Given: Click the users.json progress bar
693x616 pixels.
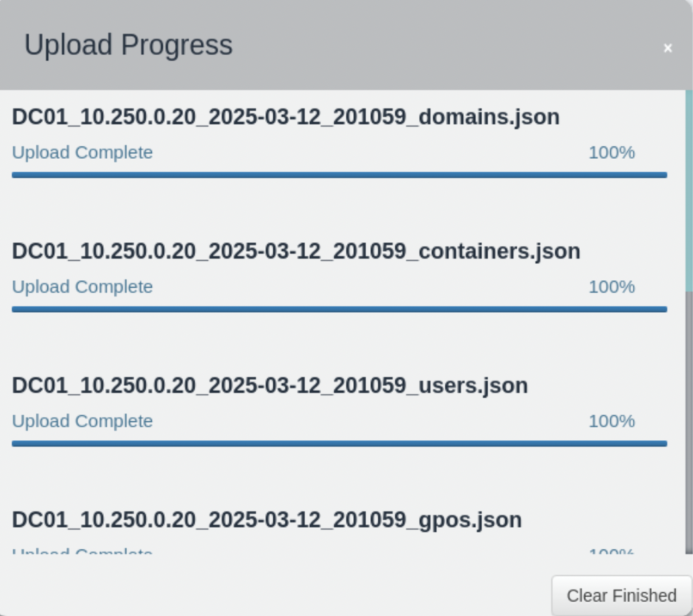Looking at the screenshot, I should click(x=339, y=444).
